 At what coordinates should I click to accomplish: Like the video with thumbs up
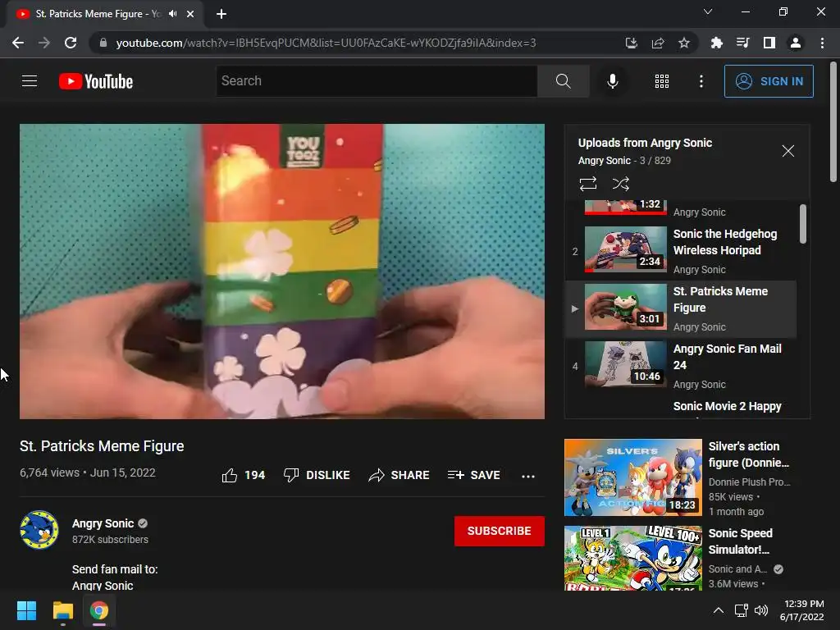pyautogui.click(x=243, y=475)
